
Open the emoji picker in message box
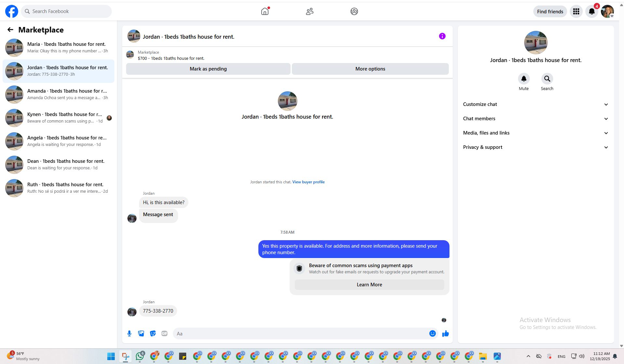click(x=433, y=333)
